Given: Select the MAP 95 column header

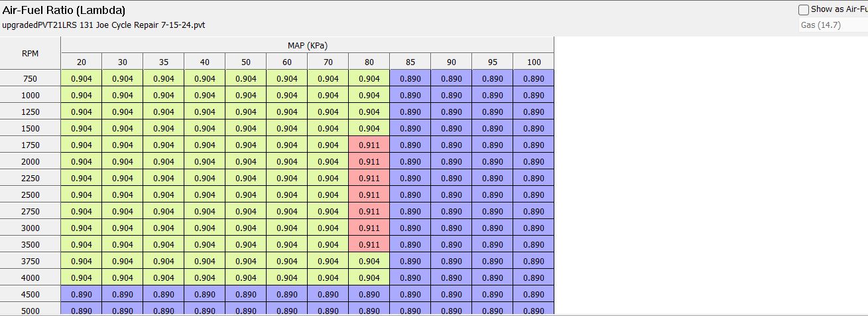Looking at the screenshot, I should coord(492,62).
